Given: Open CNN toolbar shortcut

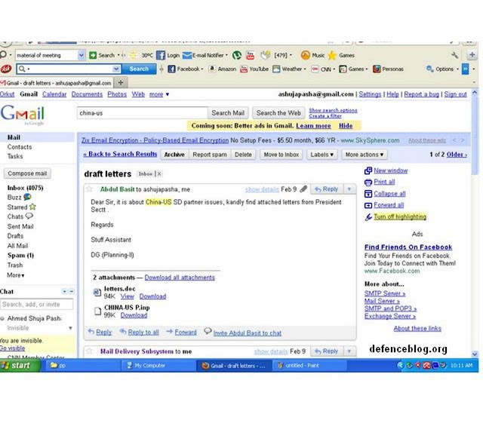Looking at the screenshot, I should [322, 69].
